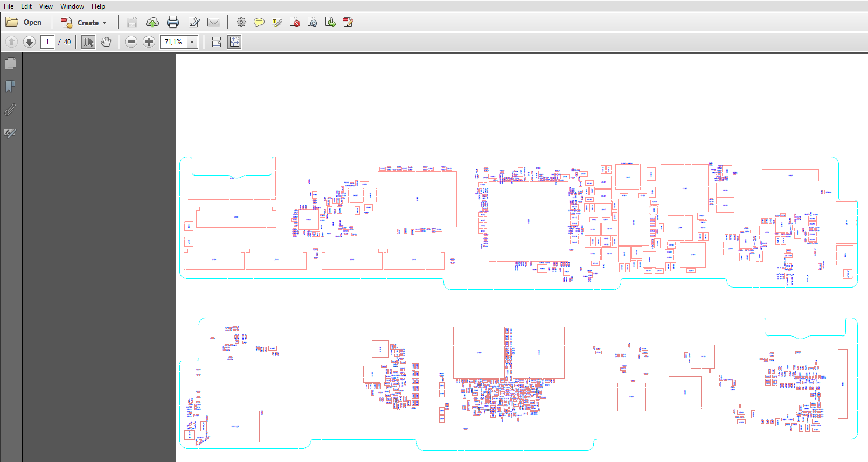This screenshot has height=462, width=868.
Task: Open the Window menu
Action: point(72,6)
